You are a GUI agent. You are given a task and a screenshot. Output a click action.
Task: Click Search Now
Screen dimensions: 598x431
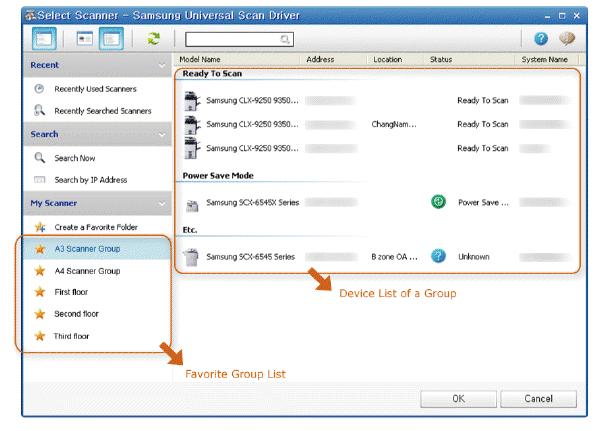(75, 158)
